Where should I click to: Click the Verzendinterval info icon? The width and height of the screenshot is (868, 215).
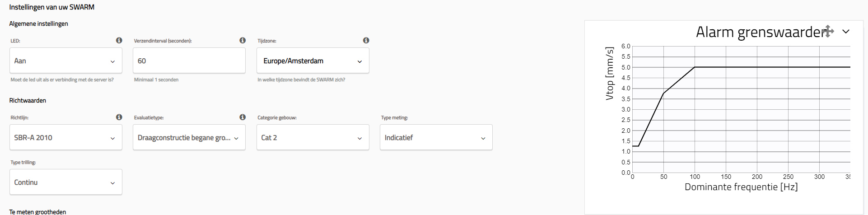pos(243,41)
